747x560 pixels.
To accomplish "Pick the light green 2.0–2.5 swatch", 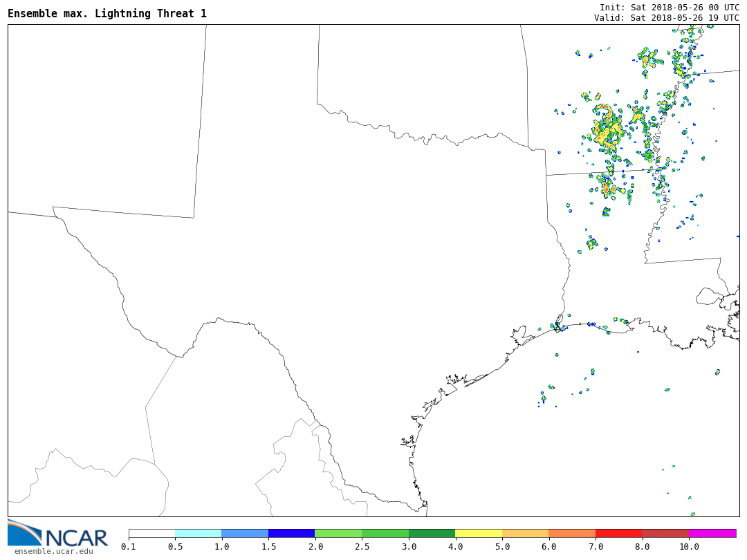I will coord(338,534).
